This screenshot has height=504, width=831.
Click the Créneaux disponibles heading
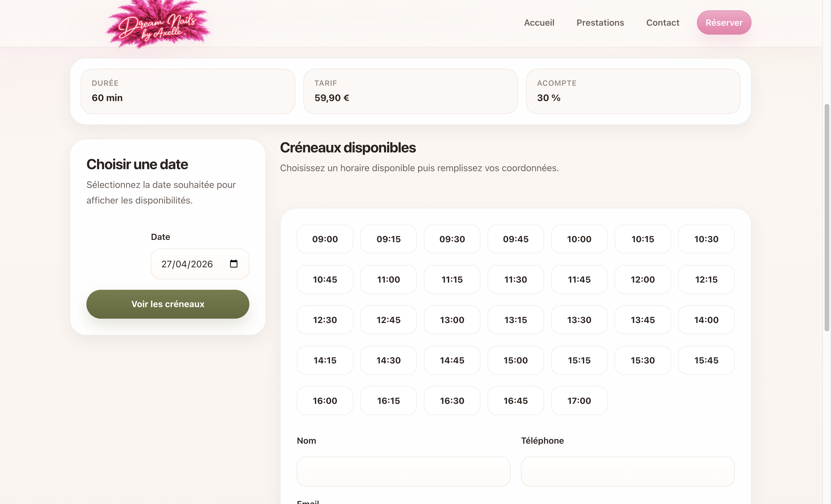pos(348,148)
